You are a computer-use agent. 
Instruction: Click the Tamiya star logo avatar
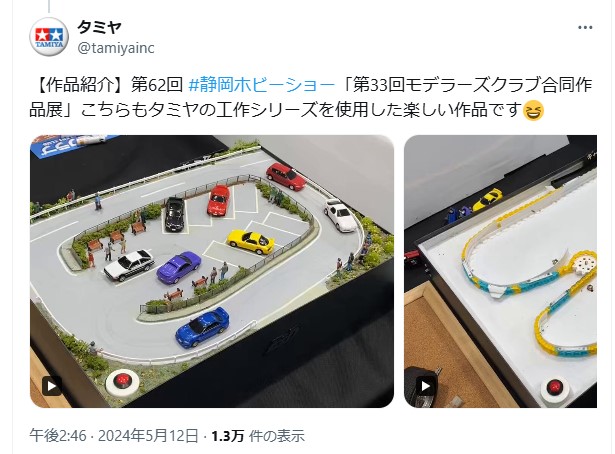[49, 37]
